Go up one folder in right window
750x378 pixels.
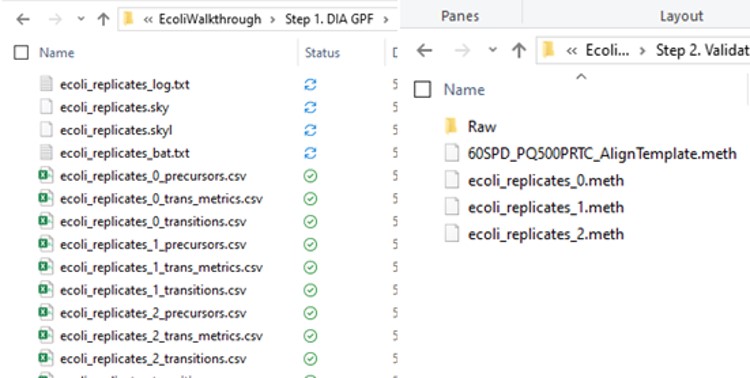pyautogui.click(x=519, y=50)
